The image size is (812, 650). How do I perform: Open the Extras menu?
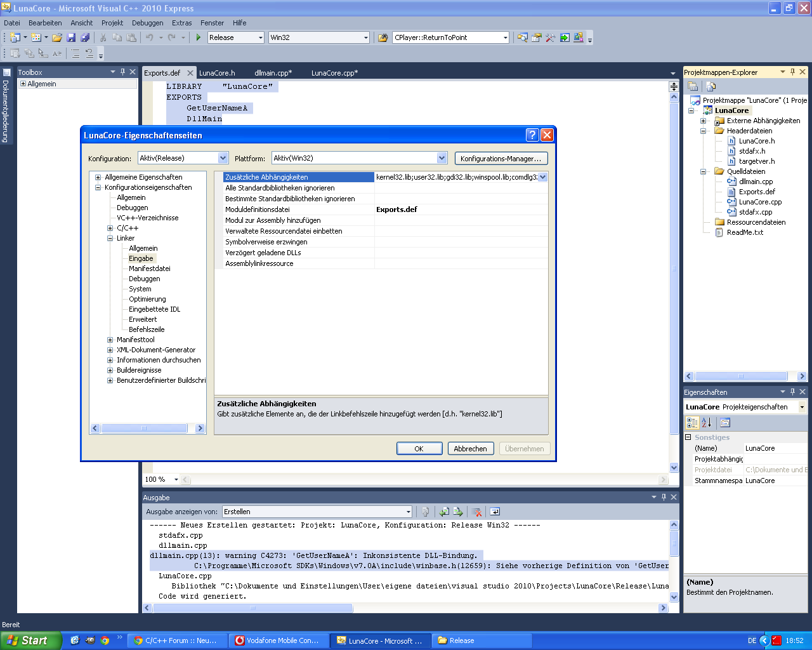182,22
